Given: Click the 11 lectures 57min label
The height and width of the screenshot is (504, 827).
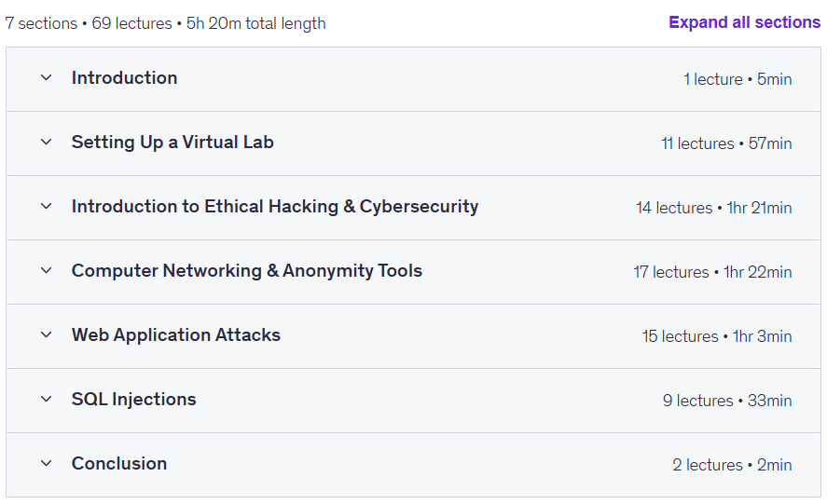Looking at the screenshot, I should coord(726,143).
